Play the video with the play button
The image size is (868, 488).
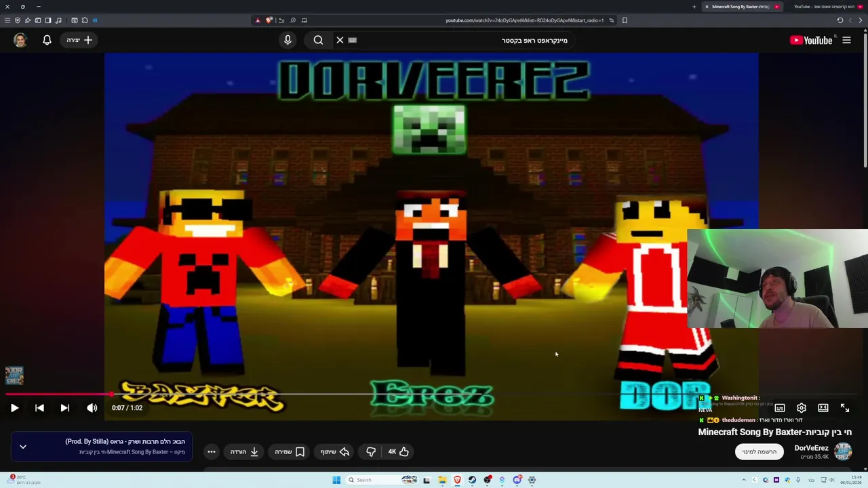pos(14,408)
